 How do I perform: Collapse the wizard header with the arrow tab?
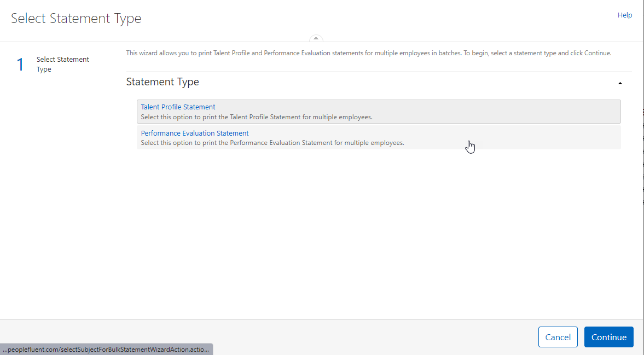[x=316, y=38]
